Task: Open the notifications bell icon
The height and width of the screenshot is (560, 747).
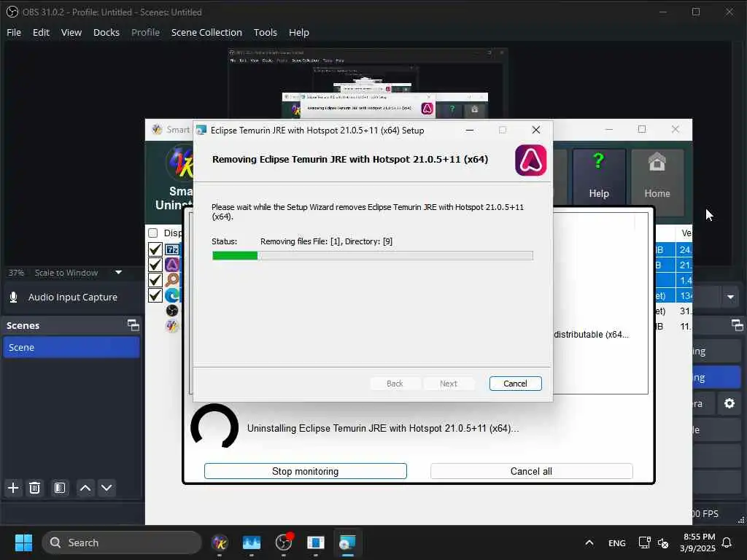Action: [727, 542]
